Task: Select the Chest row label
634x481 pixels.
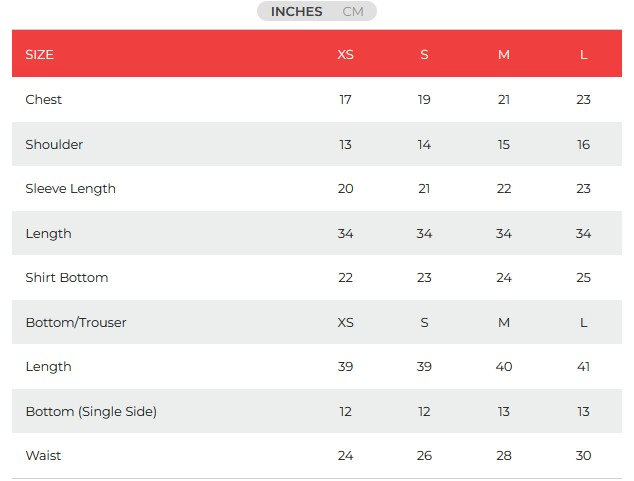Action: click(43, 99)
